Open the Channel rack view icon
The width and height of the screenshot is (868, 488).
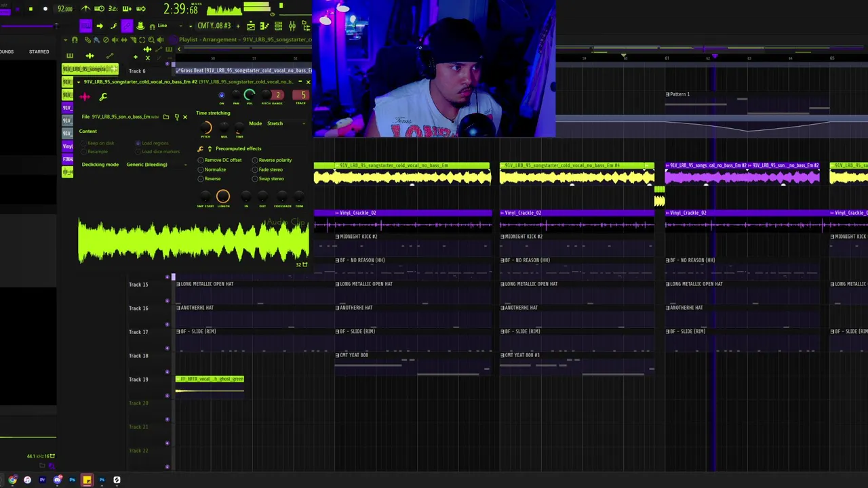click(x=278, y=26)
